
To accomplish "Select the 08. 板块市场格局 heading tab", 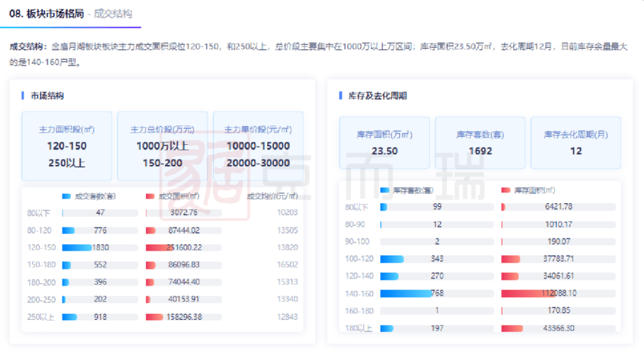I will point(47,14).
